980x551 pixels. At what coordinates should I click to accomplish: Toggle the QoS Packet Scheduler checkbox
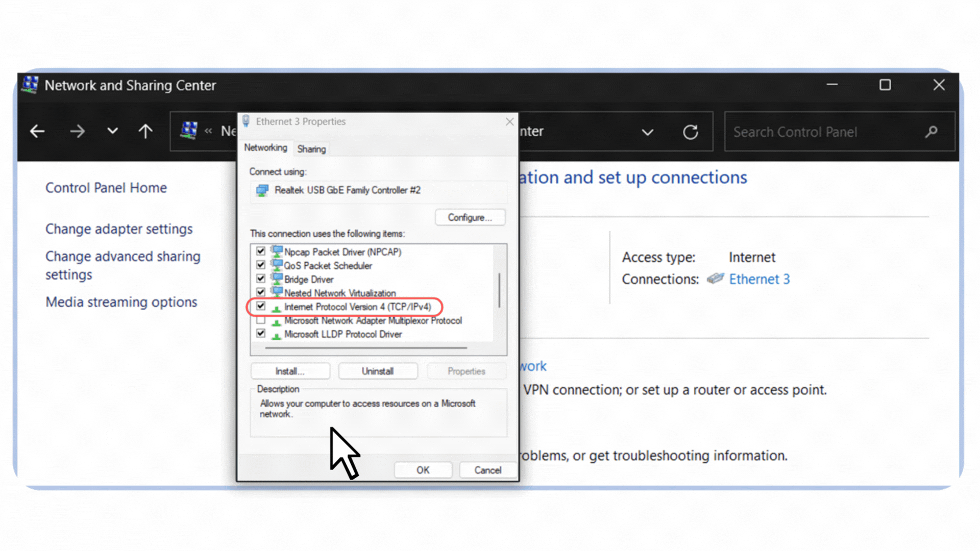pos(261,265)
